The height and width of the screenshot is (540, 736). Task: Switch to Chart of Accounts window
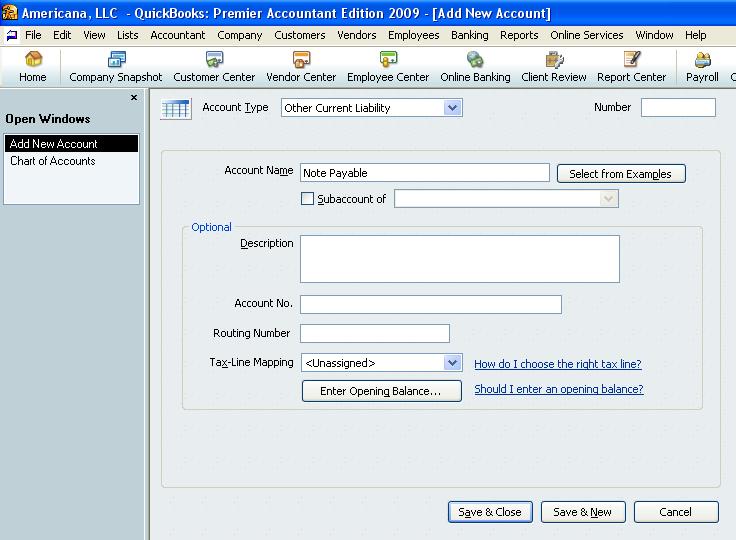tap(71, 161)
